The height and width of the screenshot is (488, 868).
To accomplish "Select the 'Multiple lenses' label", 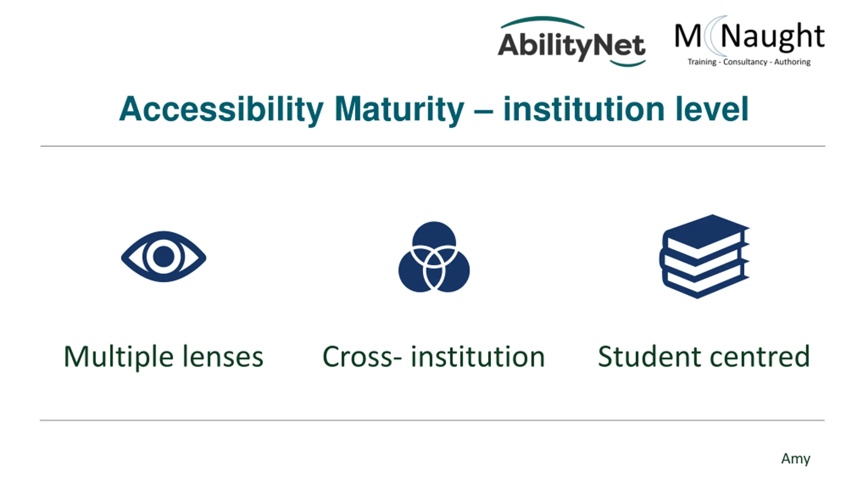I will (163, 357).
